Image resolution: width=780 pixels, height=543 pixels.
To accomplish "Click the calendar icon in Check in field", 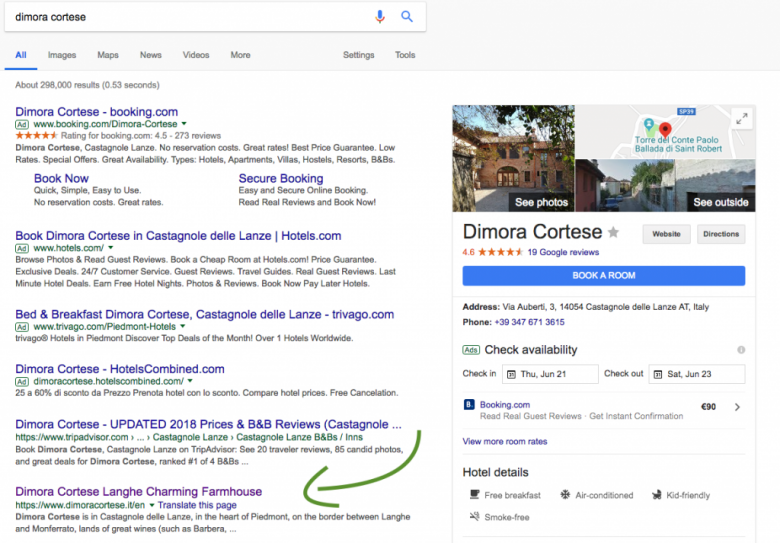I will tap(511, 374).
